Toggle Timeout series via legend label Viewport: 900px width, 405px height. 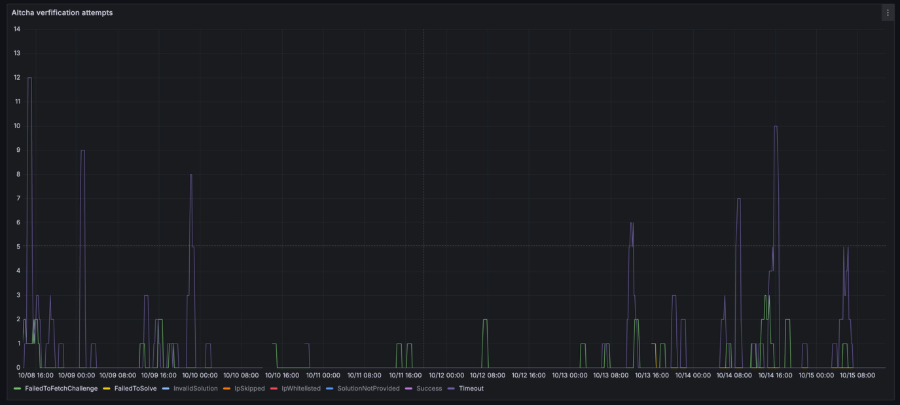pos(470,388)
